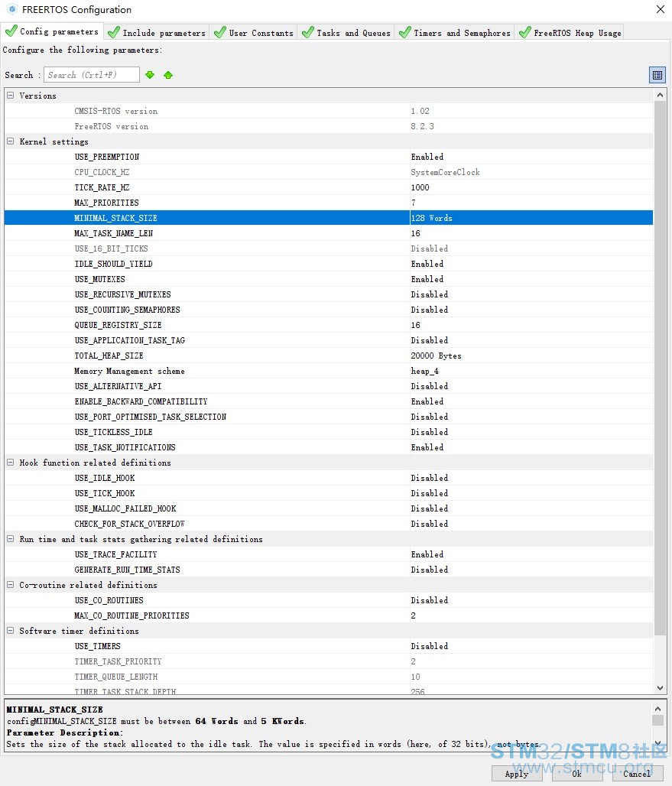The image size is (672, 786).
Task: Select the CHECK_FOR_STACK_OVERFLOW row
Action: point(328,524)
